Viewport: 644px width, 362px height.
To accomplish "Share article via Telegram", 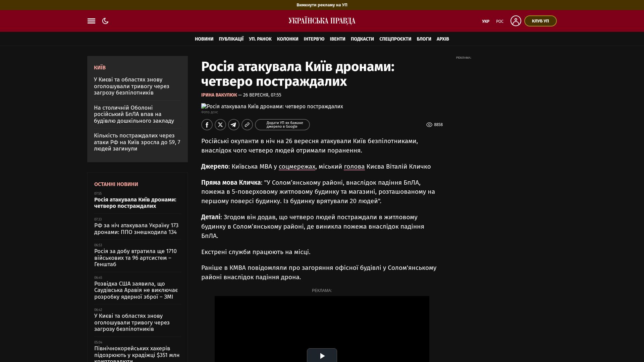I will click(234, 125).
